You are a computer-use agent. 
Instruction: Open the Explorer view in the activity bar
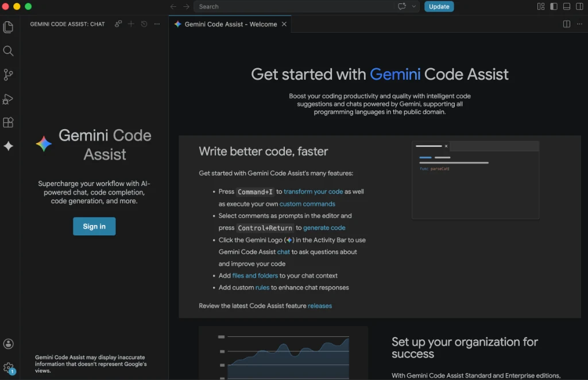(x=8, y=27)
